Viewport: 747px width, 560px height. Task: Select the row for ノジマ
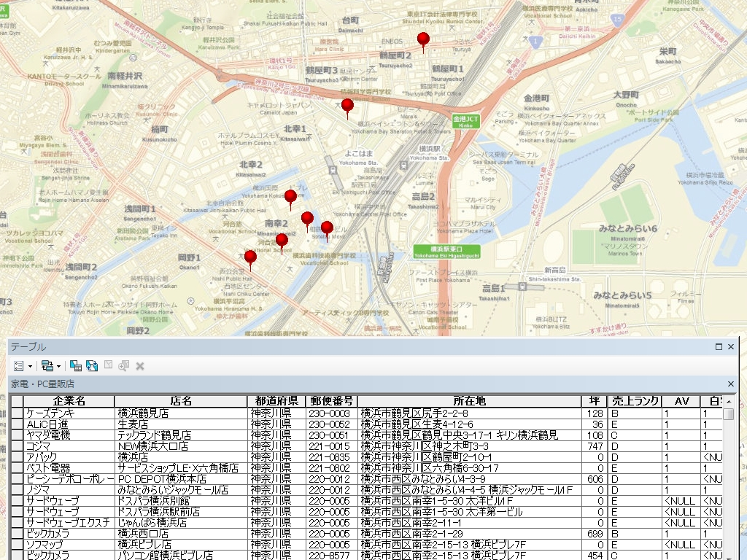(x=18, y=490)
